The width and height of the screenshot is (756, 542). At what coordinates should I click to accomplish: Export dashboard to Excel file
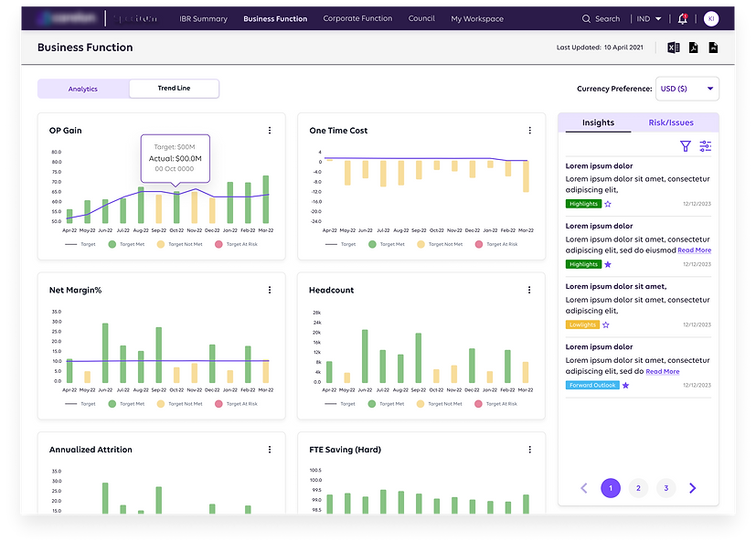coord(674,48)
